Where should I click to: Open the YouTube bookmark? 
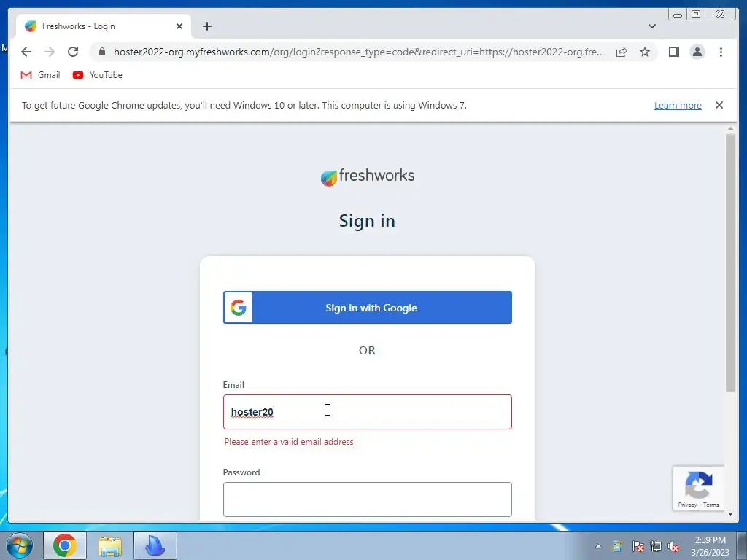point(98,75)
